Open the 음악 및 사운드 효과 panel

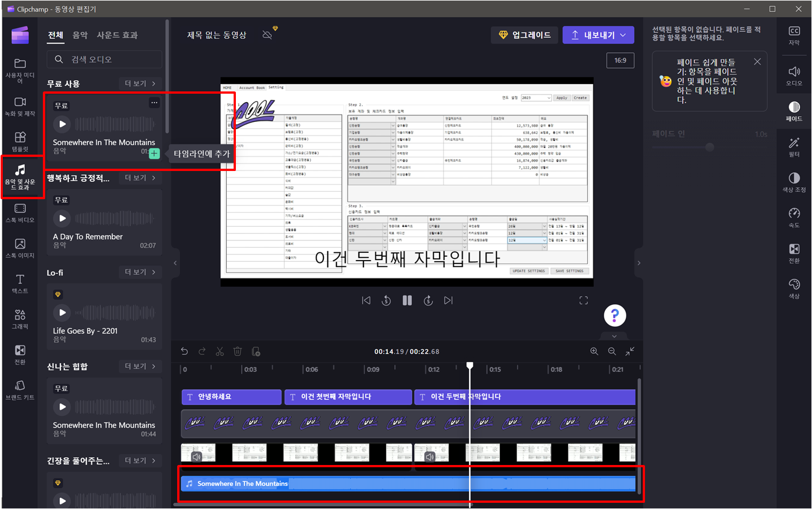pyautogui.click(x=20, y=177)
